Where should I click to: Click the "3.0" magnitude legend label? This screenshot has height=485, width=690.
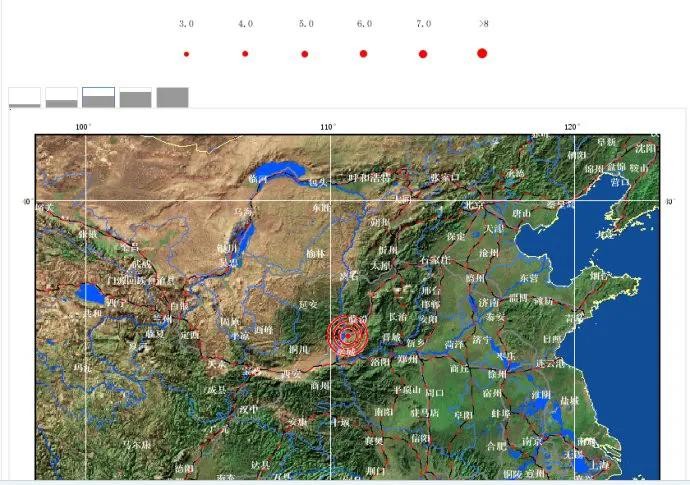[186, 23]
